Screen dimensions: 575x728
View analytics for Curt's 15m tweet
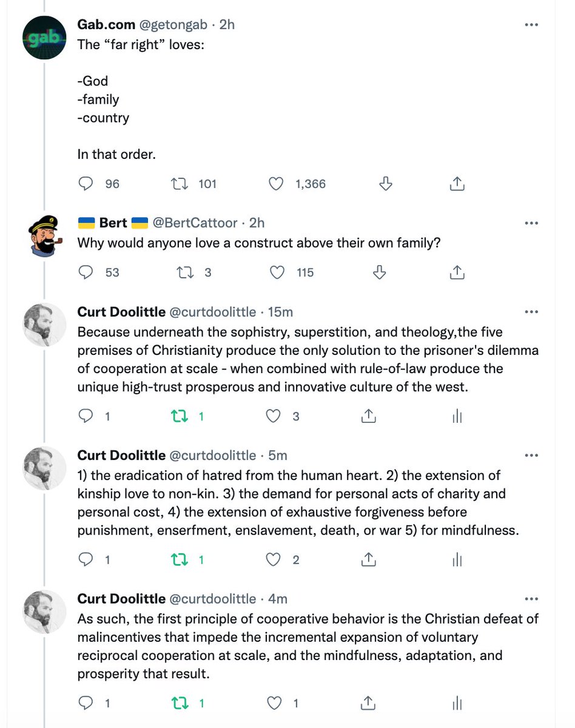[x=458, y=416]
